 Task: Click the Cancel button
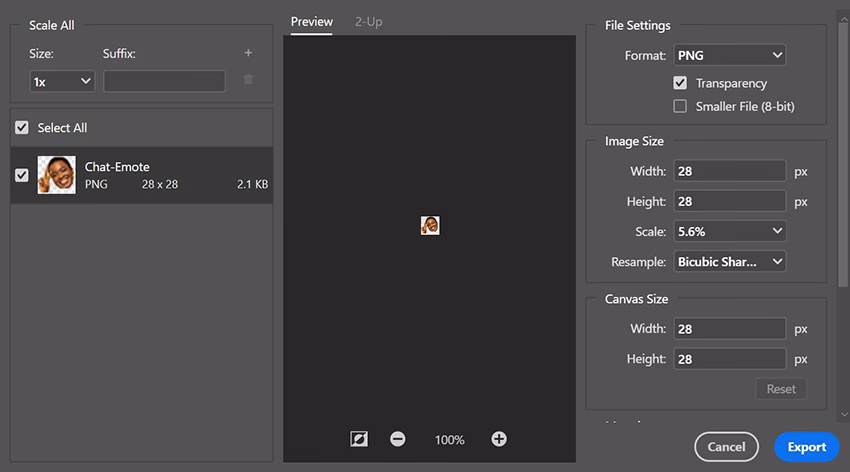(726, 447)
